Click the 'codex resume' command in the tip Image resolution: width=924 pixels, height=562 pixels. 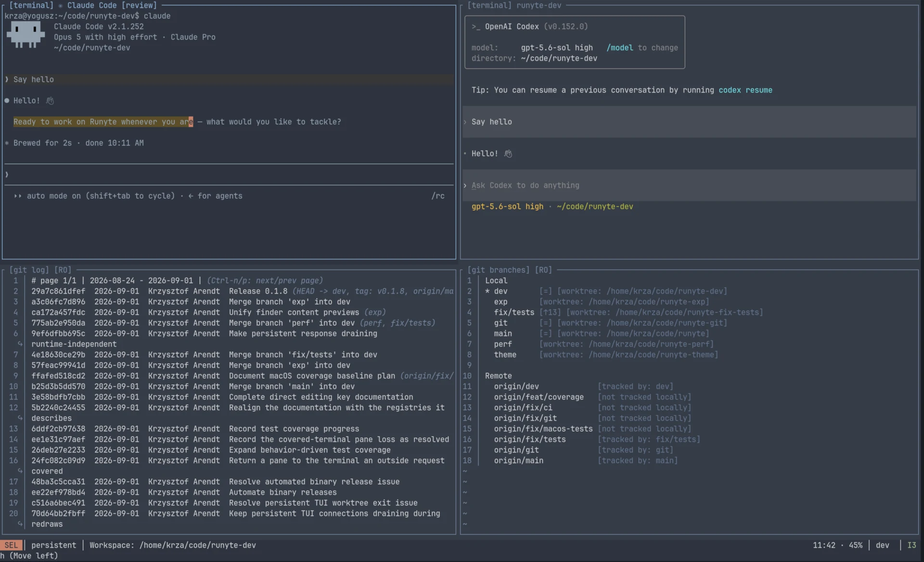pyautogui.click(x=745, y=90)
